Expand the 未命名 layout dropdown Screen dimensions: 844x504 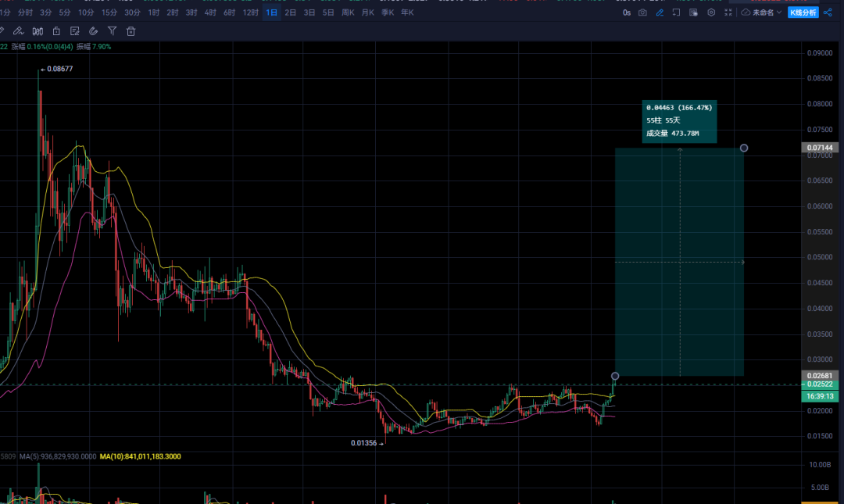(x=762, y=13)
